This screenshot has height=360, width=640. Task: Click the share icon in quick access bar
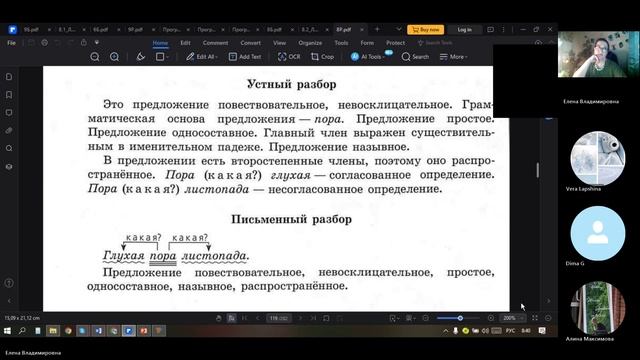click(x=84, y=42)
